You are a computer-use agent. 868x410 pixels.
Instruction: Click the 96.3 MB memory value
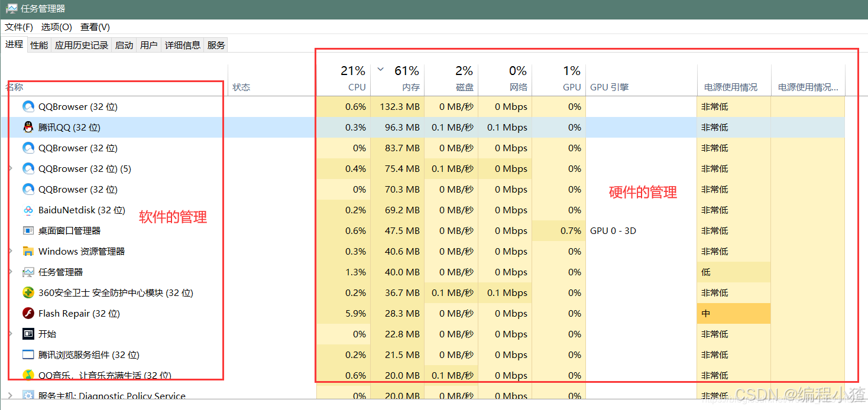pos(402,128)
